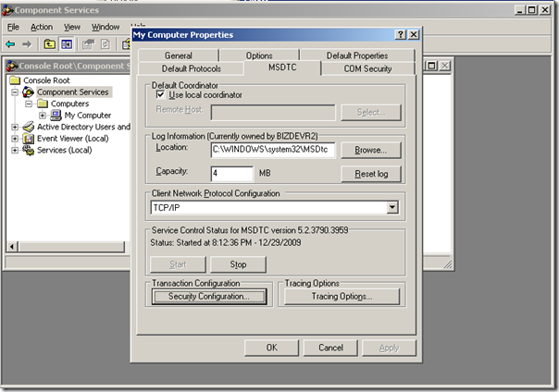Expand Services (Local) node

15,150
